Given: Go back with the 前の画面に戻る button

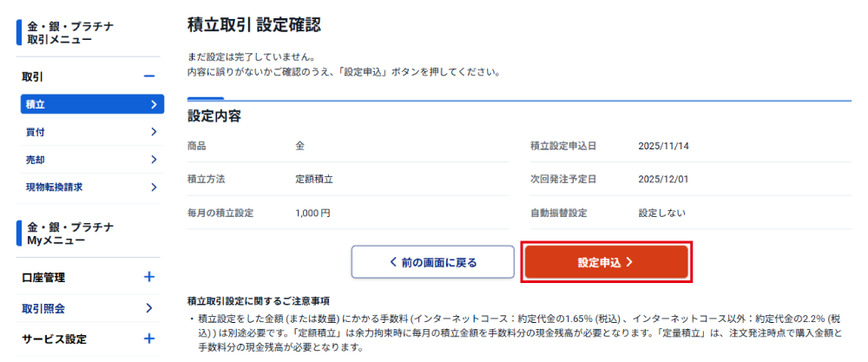Looking at the screenshot, I should point(432,261).
